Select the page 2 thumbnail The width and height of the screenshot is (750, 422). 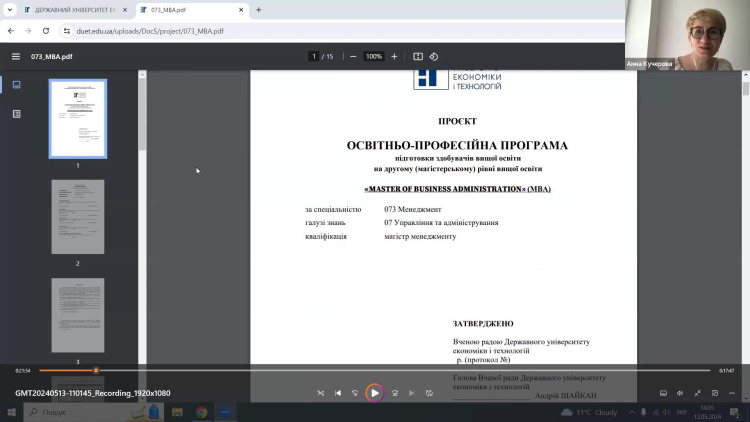pyautogui.click(x=77, y=217)
